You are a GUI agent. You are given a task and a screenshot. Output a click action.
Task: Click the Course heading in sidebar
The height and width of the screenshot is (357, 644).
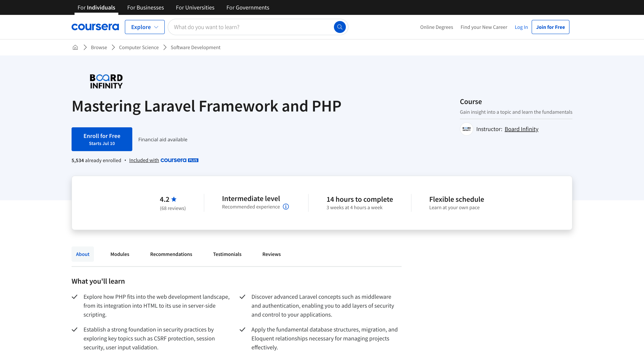click(471, 102)
